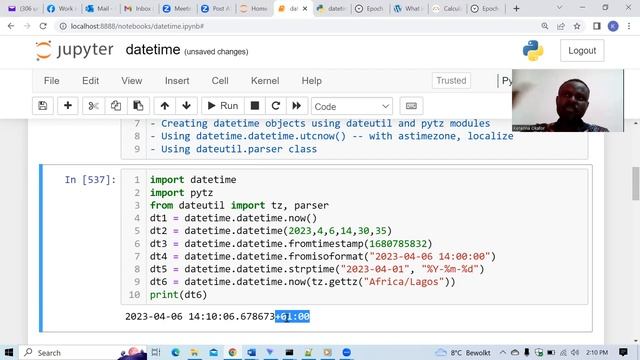The width and height of the screenshot is (640, 360).
Task: Click the In [537] cell prompt
Action: (x=90, y=180)
